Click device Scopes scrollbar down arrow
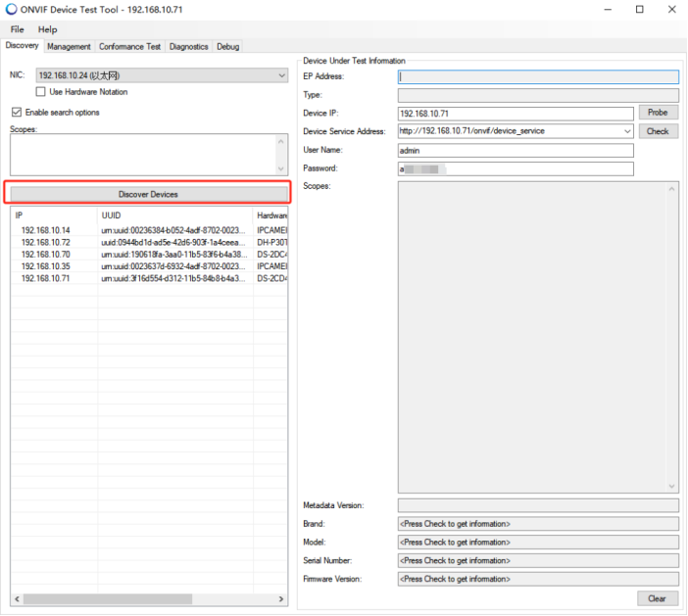The height and width of the screenshot is (616, 688). point(671,486)
